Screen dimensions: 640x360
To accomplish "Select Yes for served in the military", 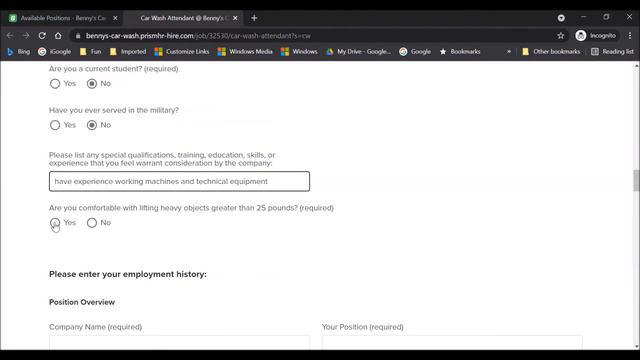I will coord(55,125).
